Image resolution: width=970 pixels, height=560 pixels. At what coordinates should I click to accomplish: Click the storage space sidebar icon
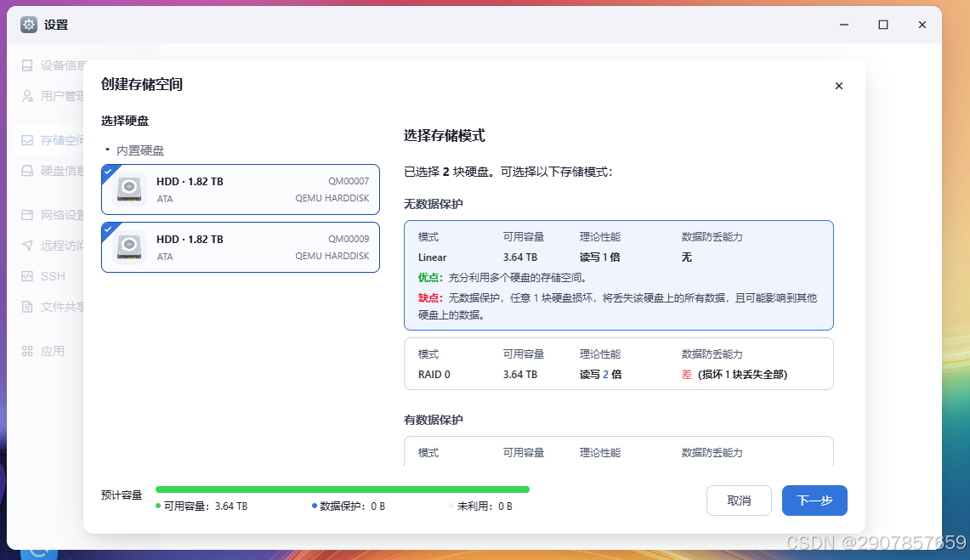27,140
